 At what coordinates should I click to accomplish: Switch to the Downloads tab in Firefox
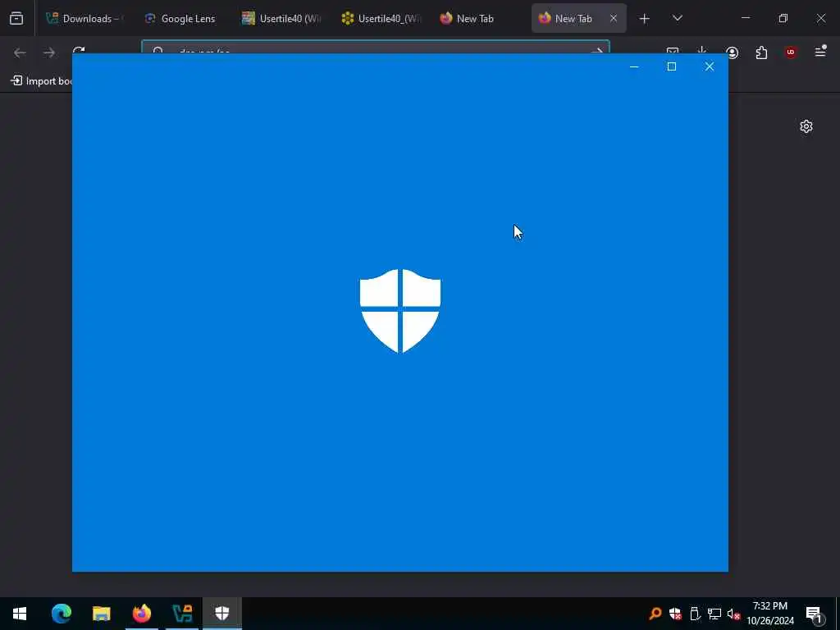[x=85, y=18]
